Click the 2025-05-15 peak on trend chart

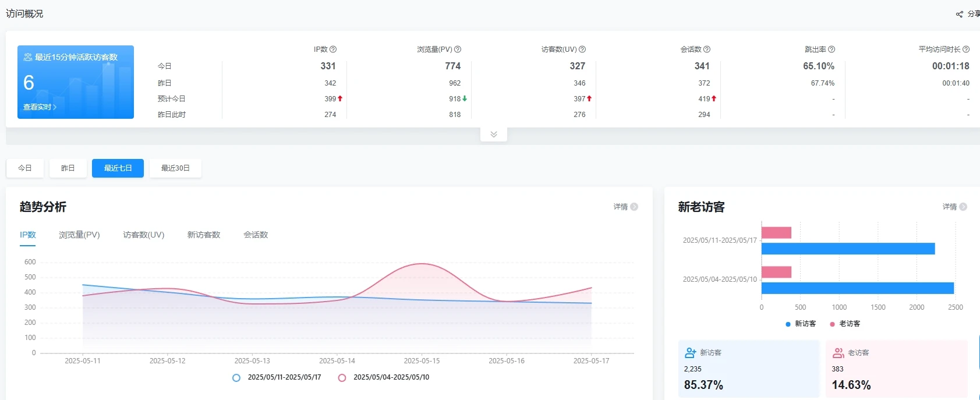point(422,264)
